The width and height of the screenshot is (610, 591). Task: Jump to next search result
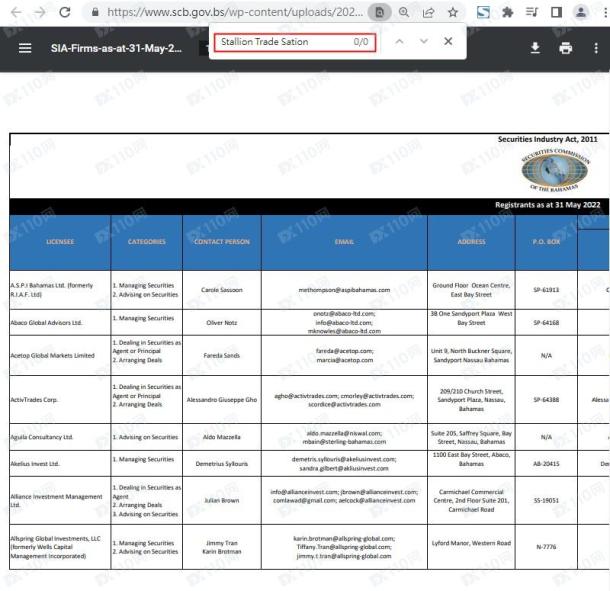pyautogui.click(x=424, y=41)
